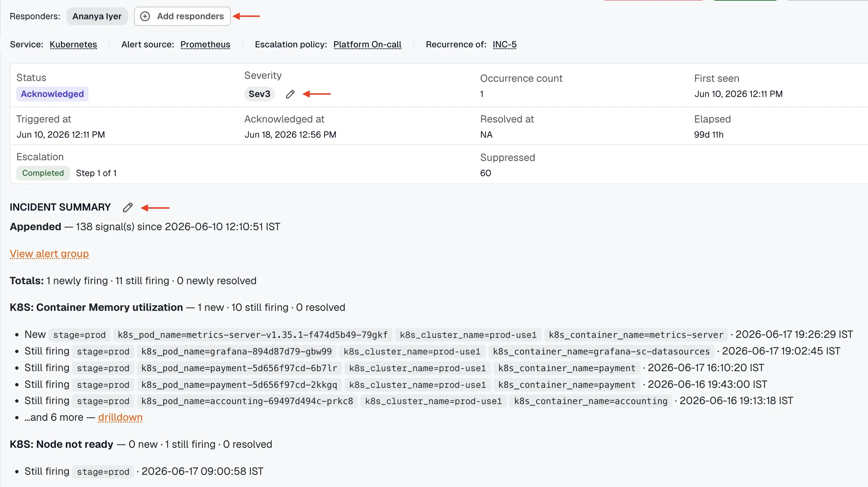Click the timestamp 2026-06-17 19:26:29 IST
This screenshot has width=868, height=487.
pos(794,335)
